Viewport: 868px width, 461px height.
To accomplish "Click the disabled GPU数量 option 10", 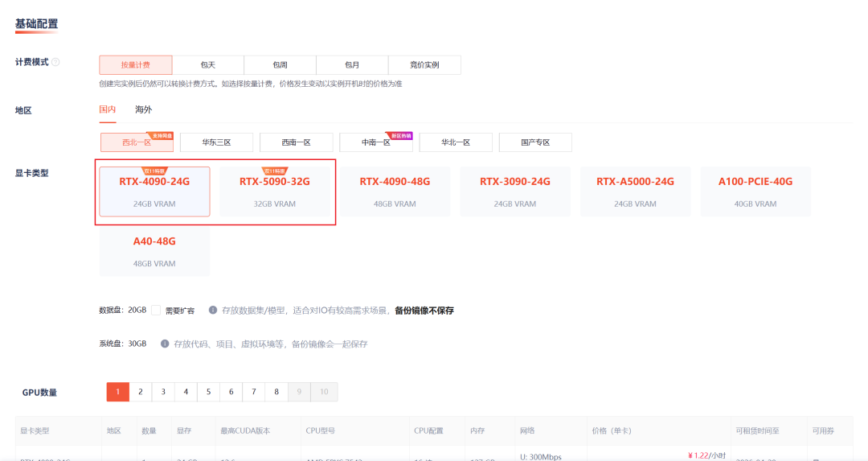I will [x=324, y=392].
